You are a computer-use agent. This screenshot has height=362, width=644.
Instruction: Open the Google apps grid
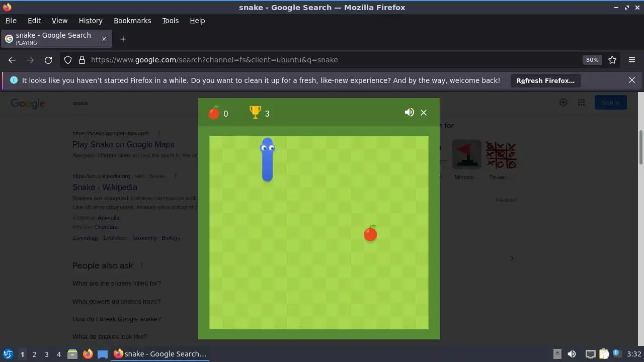point(582,103)
